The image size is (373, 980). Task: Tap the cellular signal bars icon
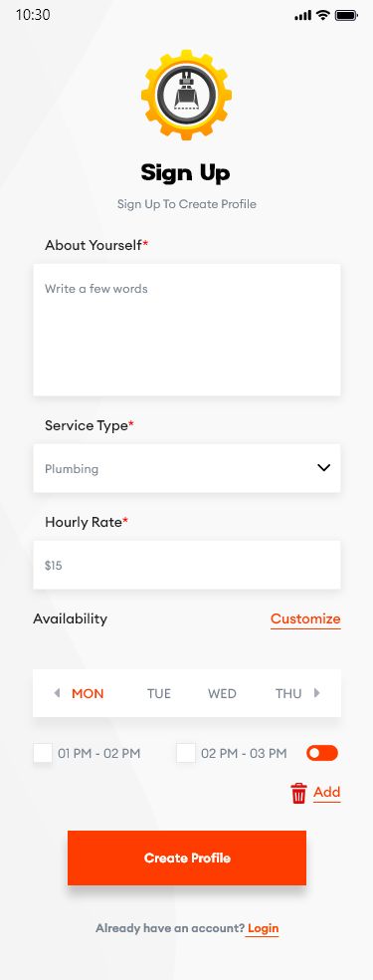click(x=302, y=15)
